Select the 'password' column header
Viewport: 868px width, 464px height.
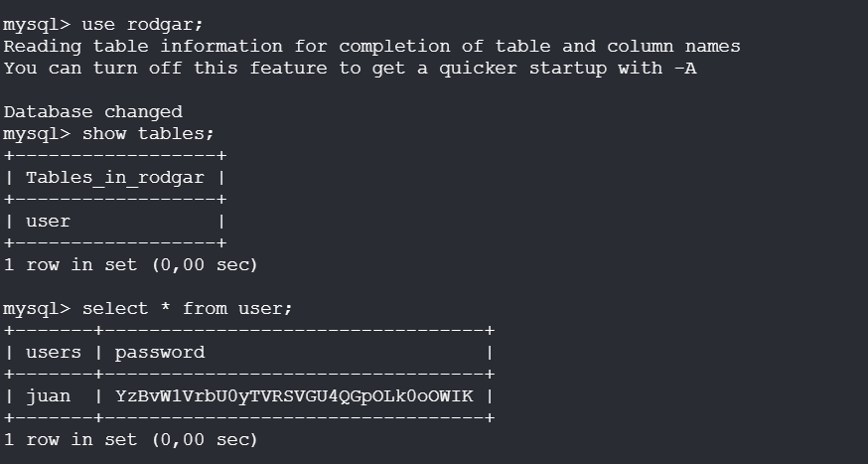(x=160, y=352)
